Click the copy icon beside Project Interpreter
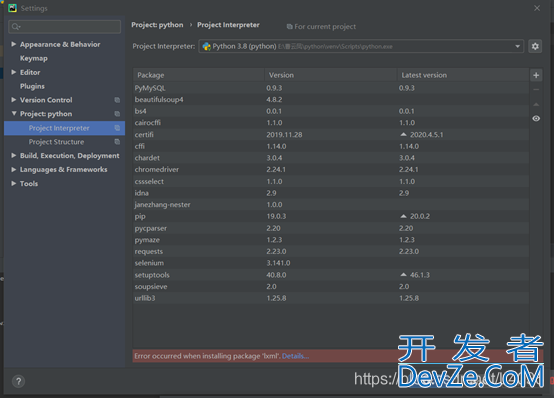The image size is (554, 398). tap(117, 128)
